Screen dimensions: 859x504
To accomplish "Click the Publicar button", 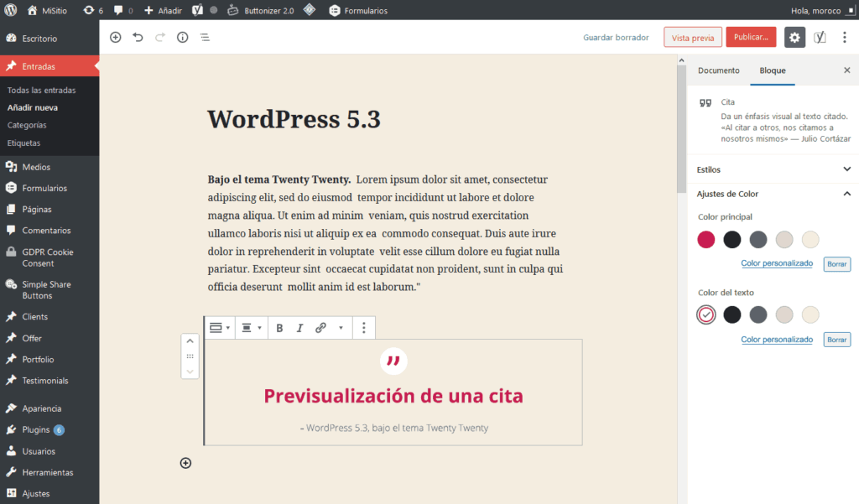I will (750, 38).
